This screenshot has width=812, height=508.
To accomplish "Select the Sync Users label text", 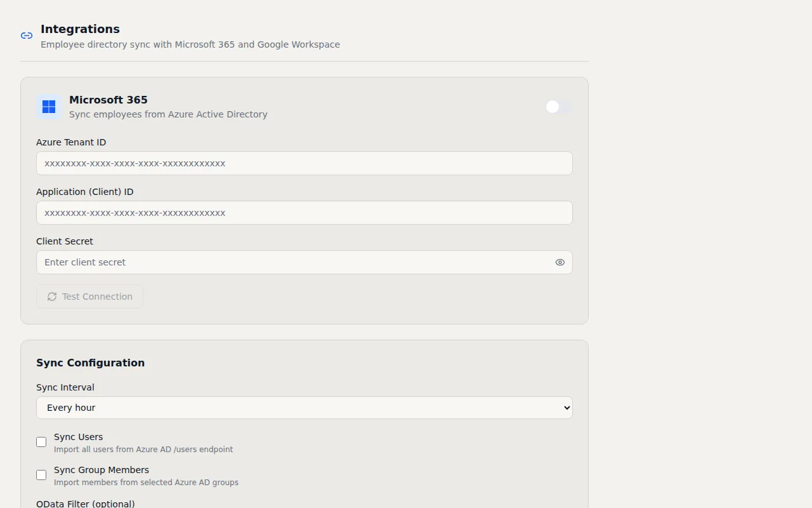I will click(78, 437).
